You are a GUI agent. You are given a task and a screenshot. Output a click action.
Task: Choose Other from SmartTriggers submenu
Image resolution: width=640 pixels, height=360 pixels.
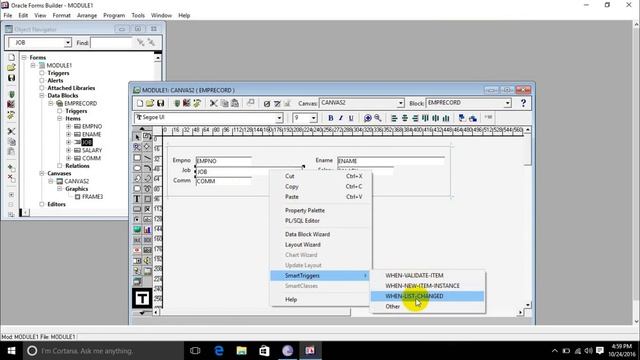[427, 307]
